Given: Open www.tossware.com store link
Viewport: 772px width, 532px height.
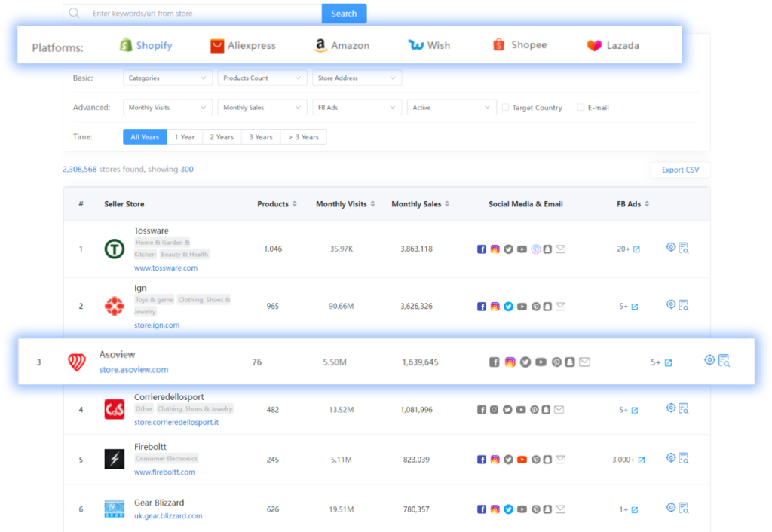Looking at the screenshot, I should (x=166, y=268).
